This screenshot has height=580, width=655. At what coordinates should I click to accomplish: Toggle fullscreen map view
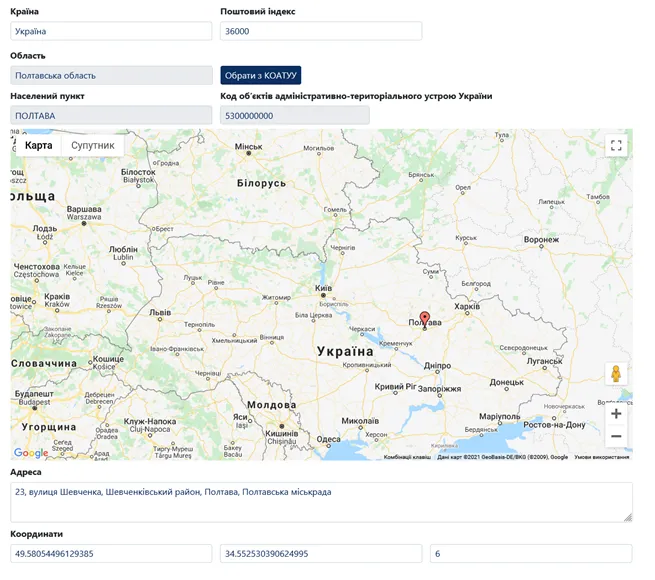pos(616,146)
